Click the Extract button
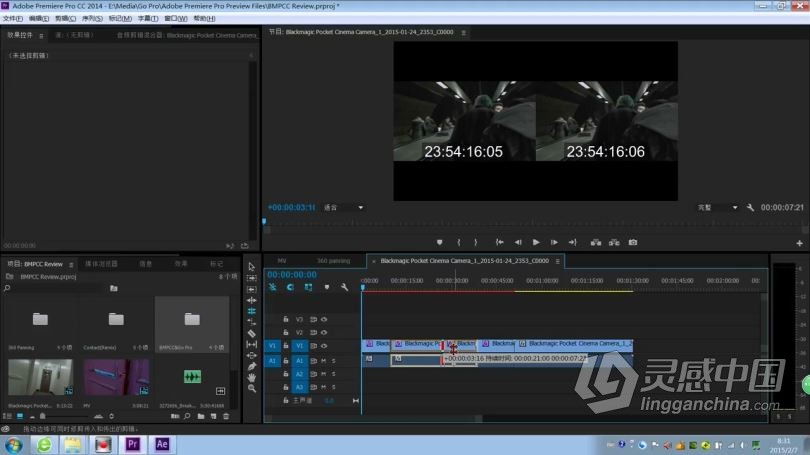The image size is (810, 455). [614, 242]
